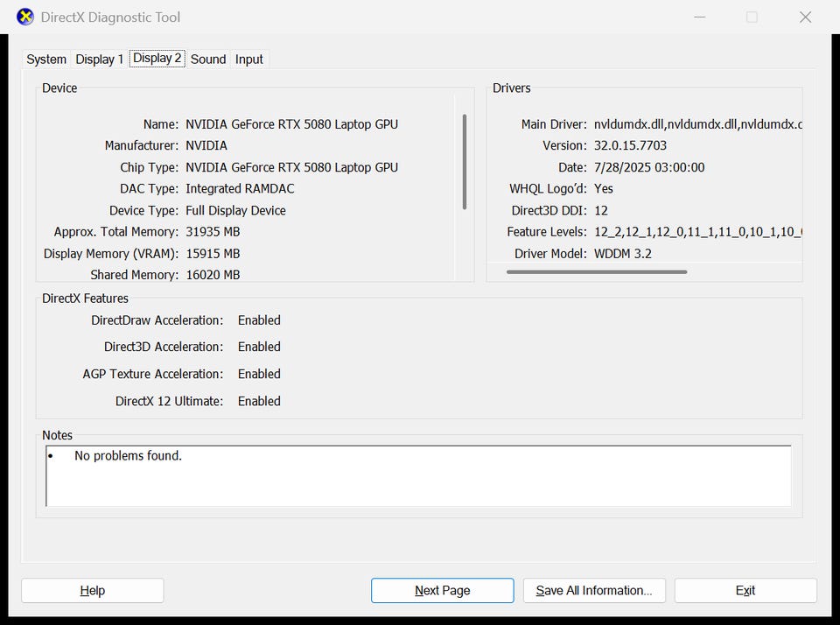This screenshot has height=625, width=840.
Task: Click the driver date 7/28/2025 03:00:00
Action: click(x=649, y=167)
